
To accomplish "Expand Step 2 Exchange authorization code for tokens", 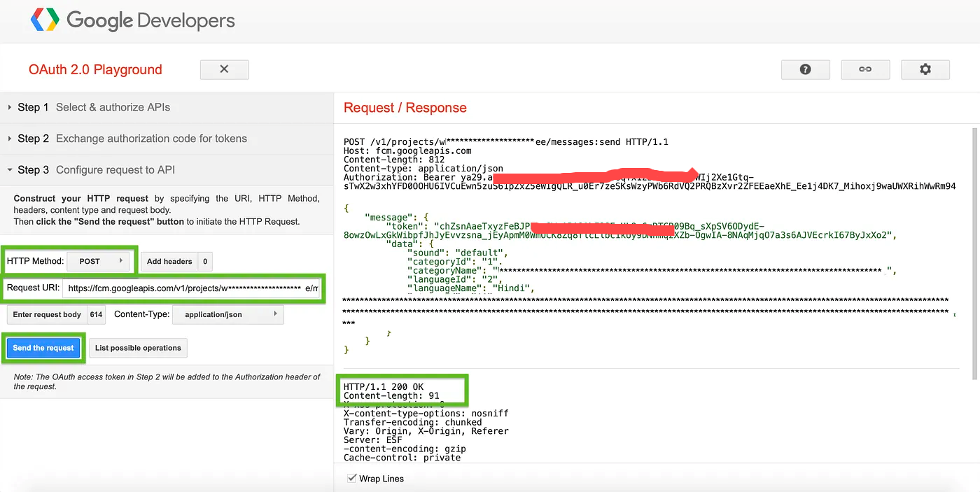I will 167,139.
